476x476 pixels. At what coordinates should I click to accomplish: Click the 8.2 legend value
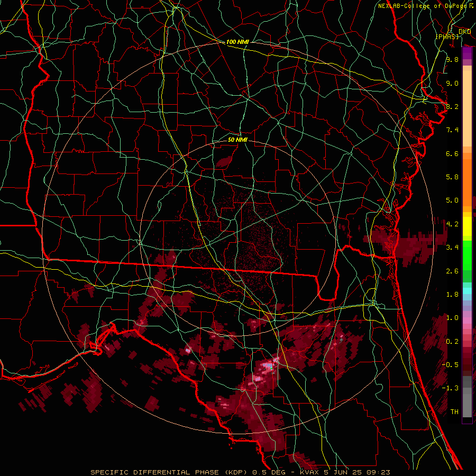point(452,106)
